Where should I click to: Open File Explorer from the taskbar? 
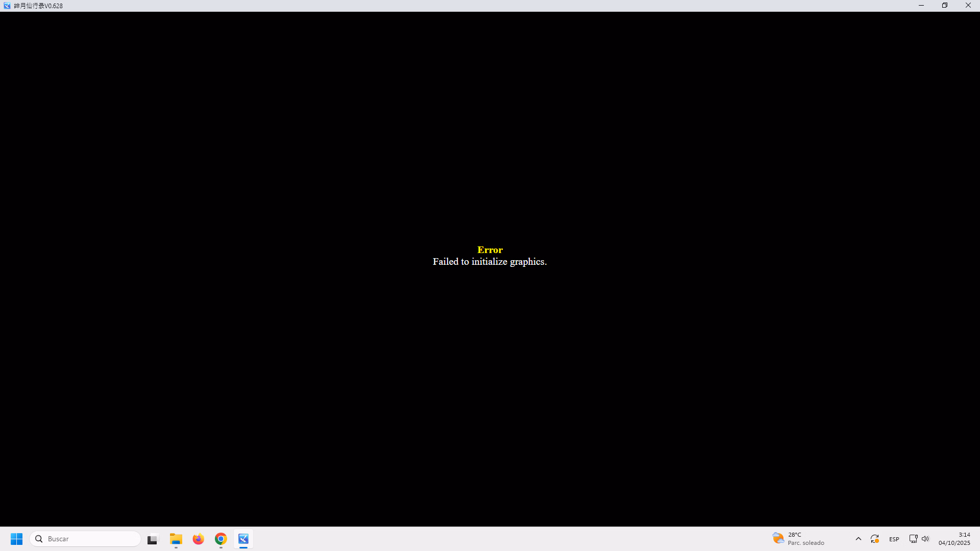coord(176,539)
